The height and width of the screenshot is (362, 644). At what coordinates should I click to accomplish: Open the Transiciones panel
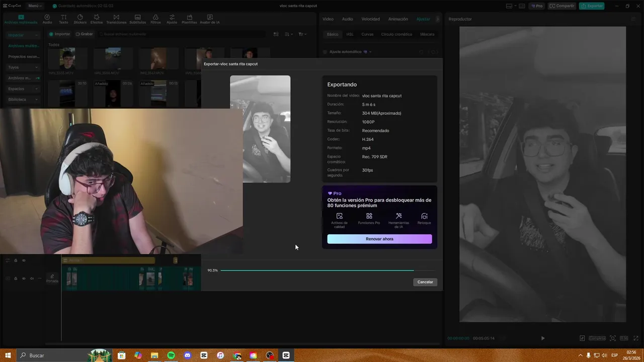[x=116, y=19]
